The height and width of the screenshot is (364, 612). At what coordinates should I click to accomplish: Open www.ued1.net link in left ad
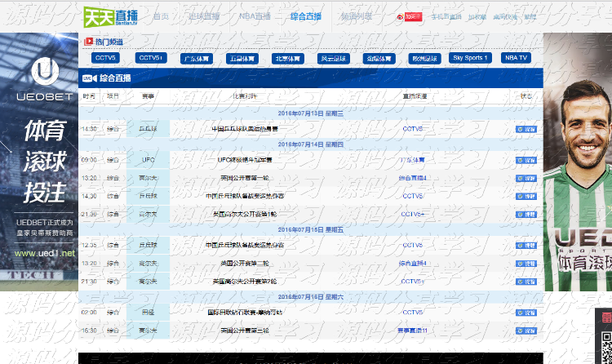[45, 254]
